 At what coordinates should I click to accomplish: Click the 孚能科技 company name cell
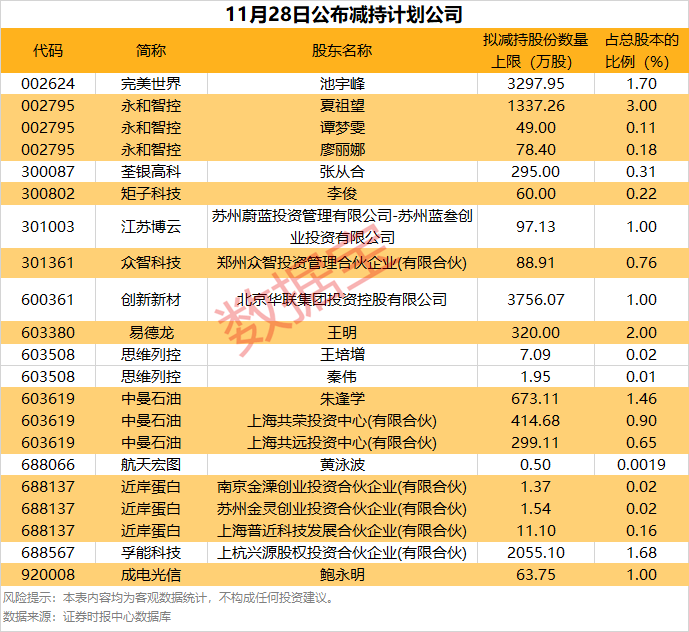pos(151,552)
